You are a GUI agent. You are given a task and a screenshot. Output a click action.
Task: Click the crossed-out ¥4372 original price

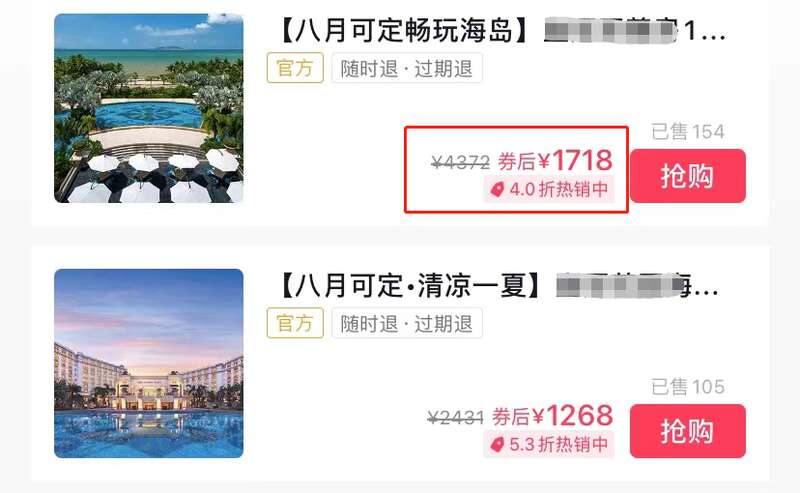tap(460, 163)
